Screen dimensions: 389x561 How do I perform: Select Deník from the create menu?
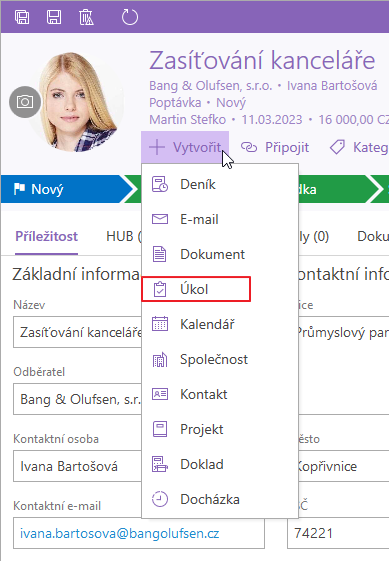coord(220,185)
